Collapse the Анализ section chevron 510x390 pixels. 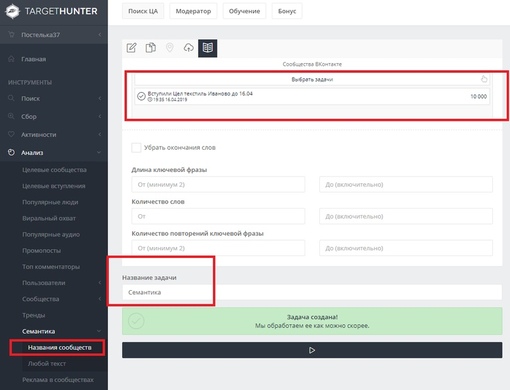point(99,153)
